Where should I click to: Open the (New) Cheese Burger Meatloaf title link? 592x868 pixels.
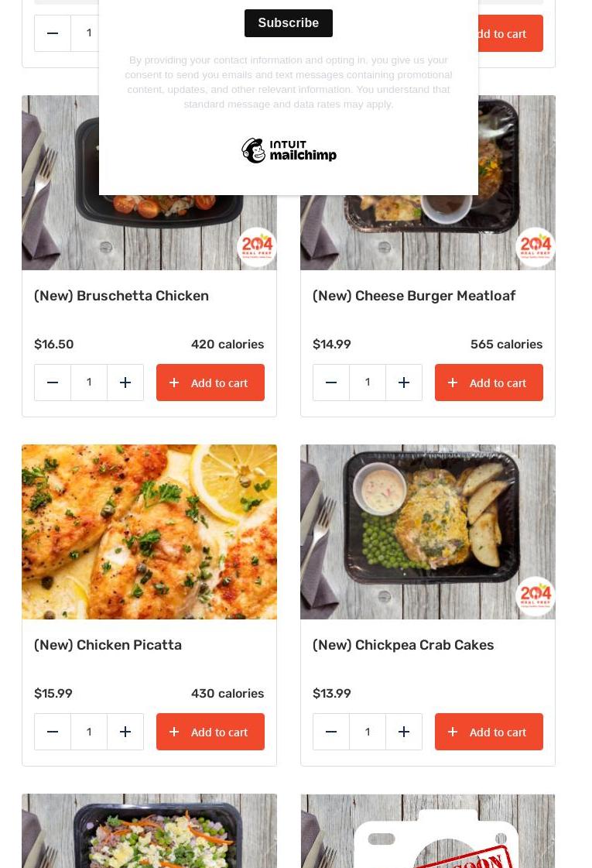coord(414,296)
